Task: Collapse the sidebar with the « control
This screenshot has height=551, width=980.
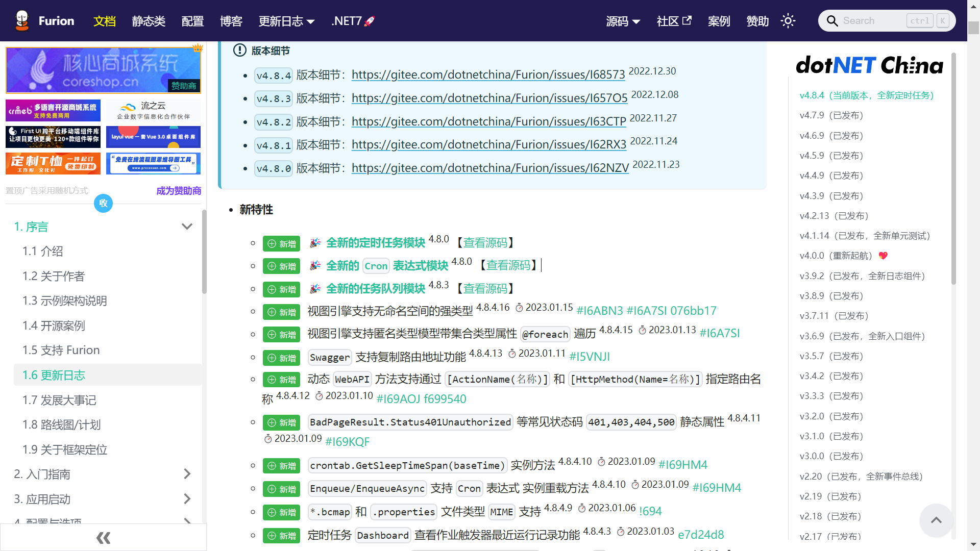Action: click(x=103, y=538)
